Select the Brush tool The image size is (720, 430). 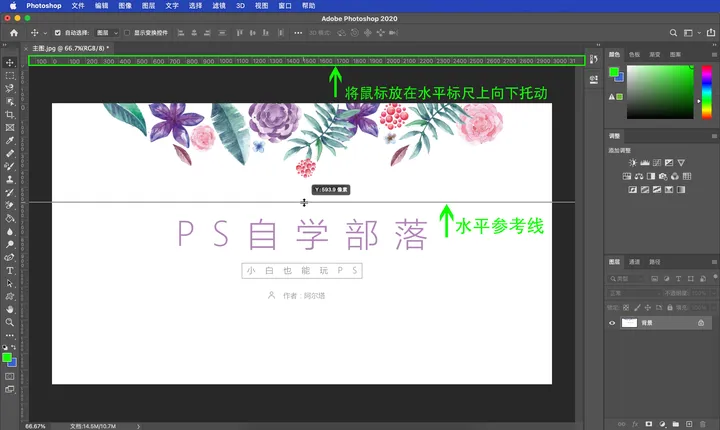[x=10, y=166]
